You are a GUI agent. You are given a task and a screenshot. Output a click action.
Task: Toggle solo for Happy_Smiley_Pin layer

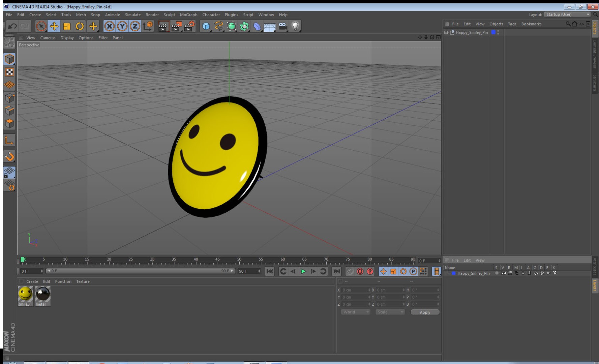click(x=497, y=273)
